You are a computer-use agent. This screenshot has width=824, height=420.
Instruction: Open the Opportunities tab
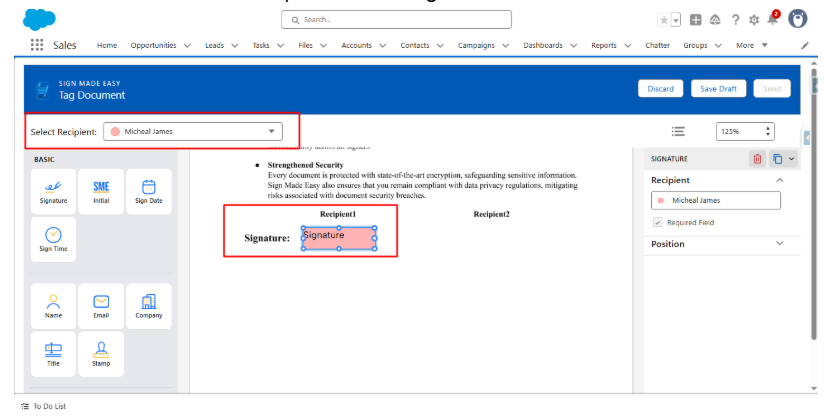[153, 45]
